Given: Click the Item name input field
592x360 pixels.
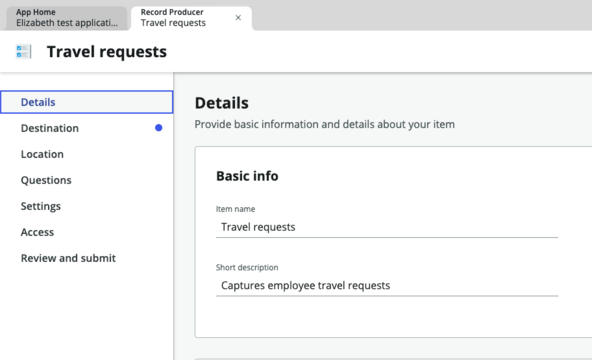Looking at the screenshot, I should (x=387, y=227).
